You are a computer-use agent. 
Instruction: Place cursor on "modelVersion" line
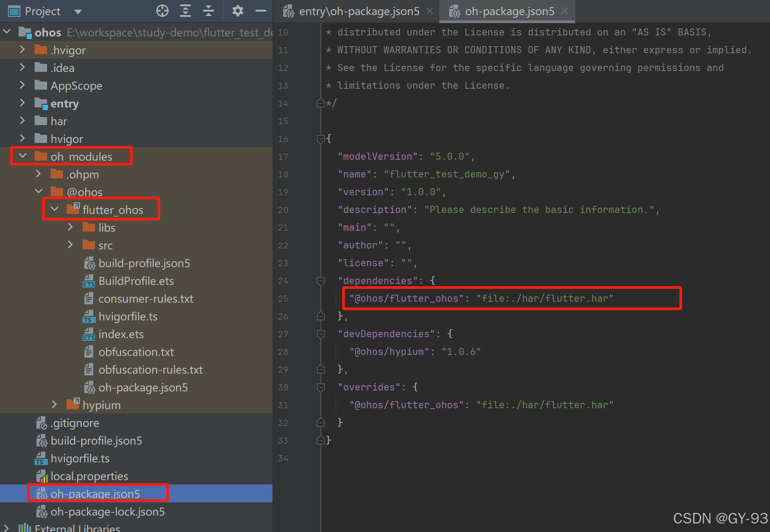406,157
